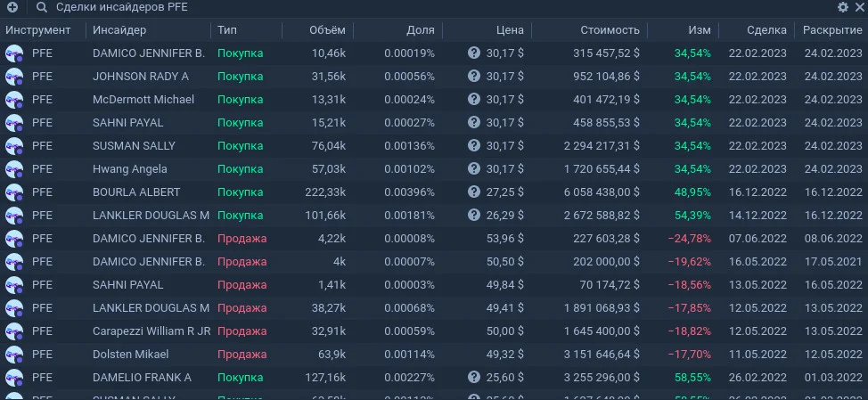Select insider name DAMELIO FRANK A
This screenshot has height=400, width=868.
142,378
